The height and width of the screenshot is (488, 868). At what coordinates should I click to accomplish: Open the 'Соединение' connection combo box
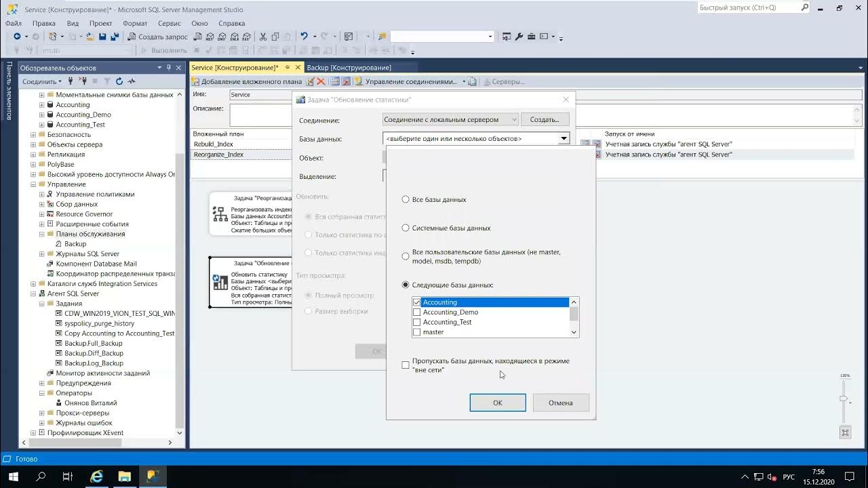point(450,120)
